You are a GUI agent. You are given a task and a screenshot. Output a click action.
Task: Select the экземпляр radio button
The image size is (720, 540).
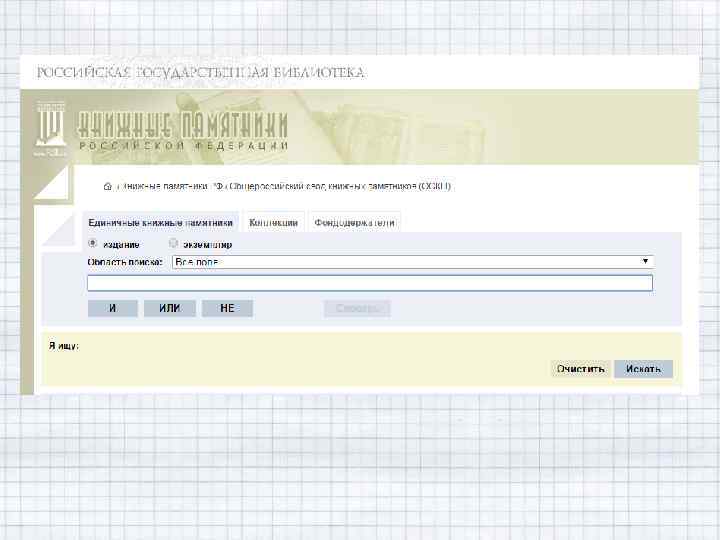pos(173,243)
